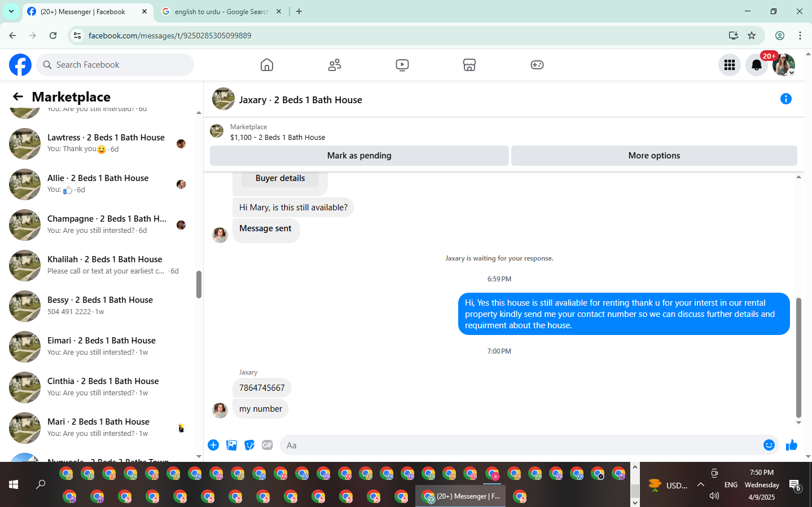
Task: Open Jaxary's conversation header title
Action: [300, 100]
